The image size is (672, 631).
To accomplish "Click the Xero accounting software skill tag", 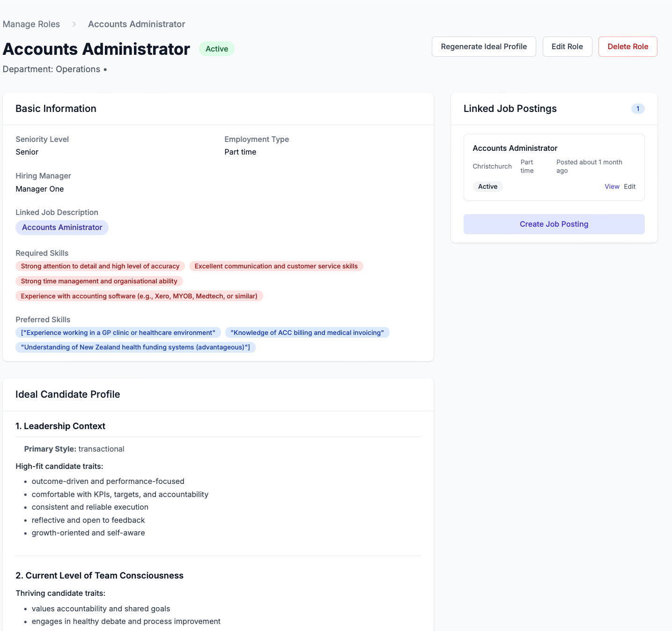I will [x=139, y=296].
